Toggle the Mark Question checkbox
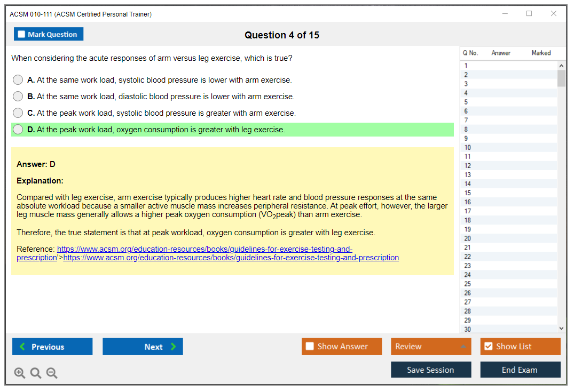The image size is (574, 392). (x=22, y=35)
